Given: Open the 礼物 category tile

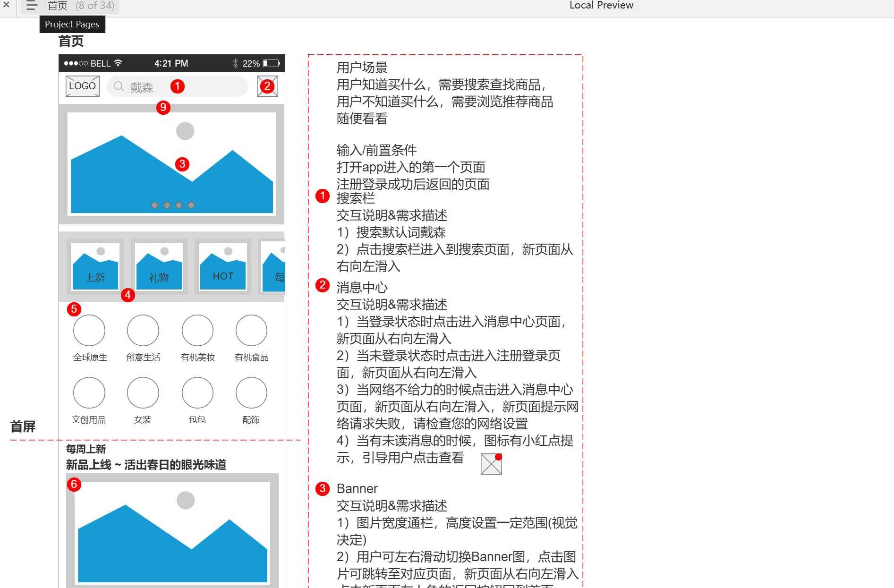Looking at the screenshot, I should [159, 266].
